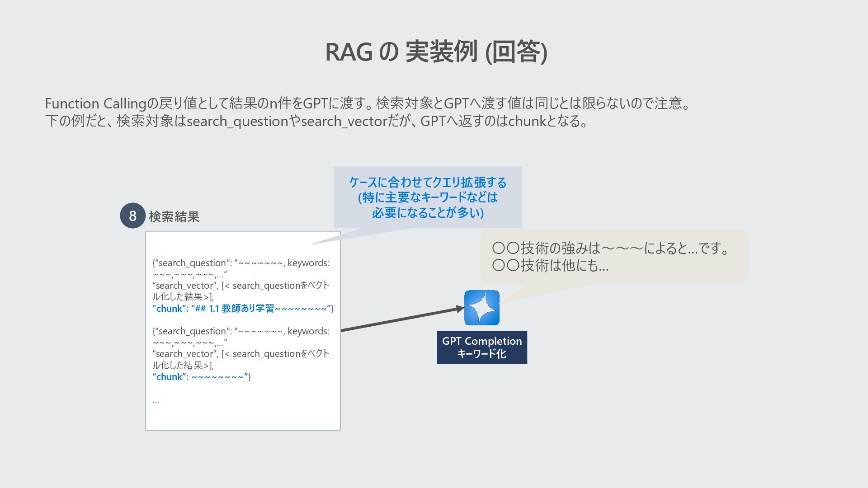Click the second blue chunk line

tap(201, 377)
